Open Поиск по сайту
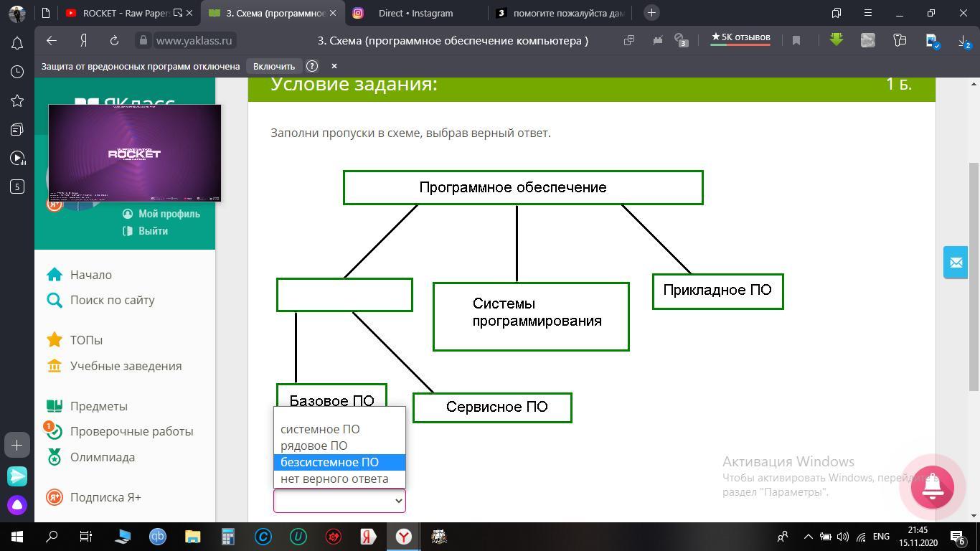This screenshot has height=551, width=980. point(100,300)
